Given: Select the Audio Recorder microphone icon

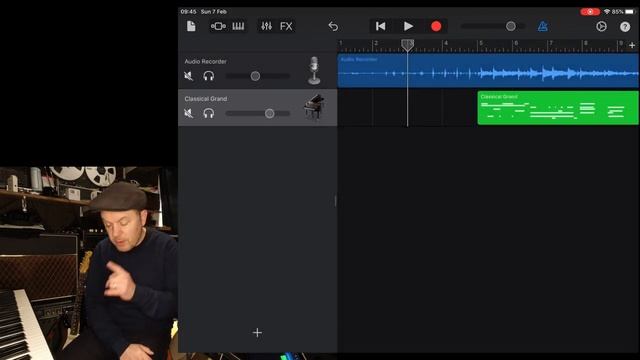Looking at the screenshot, I should click(x=314, y=71).
